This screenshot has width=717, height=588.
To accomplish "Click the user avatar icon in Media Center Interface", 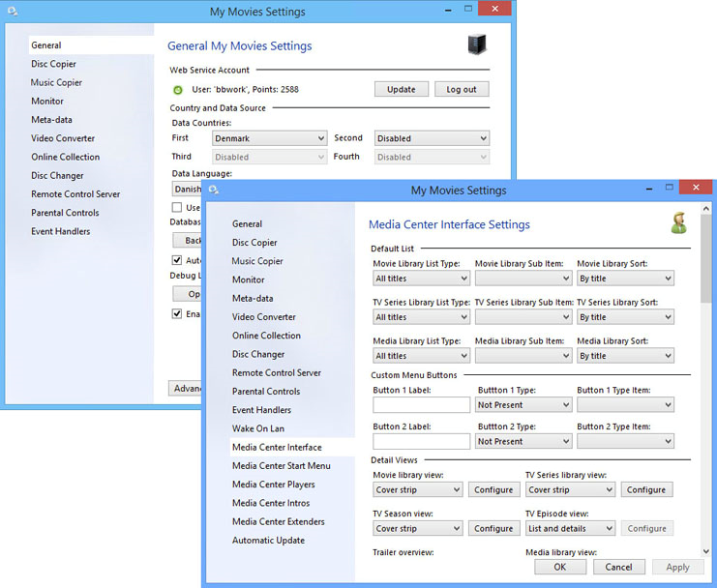I will (x=679, y=223).
